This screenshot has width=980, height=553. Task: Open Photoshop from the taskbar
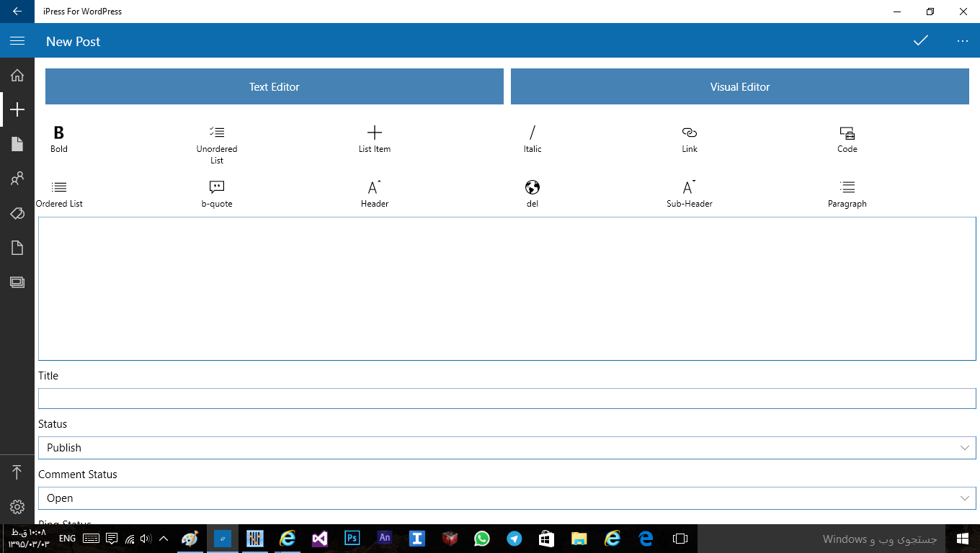(352, 539)
